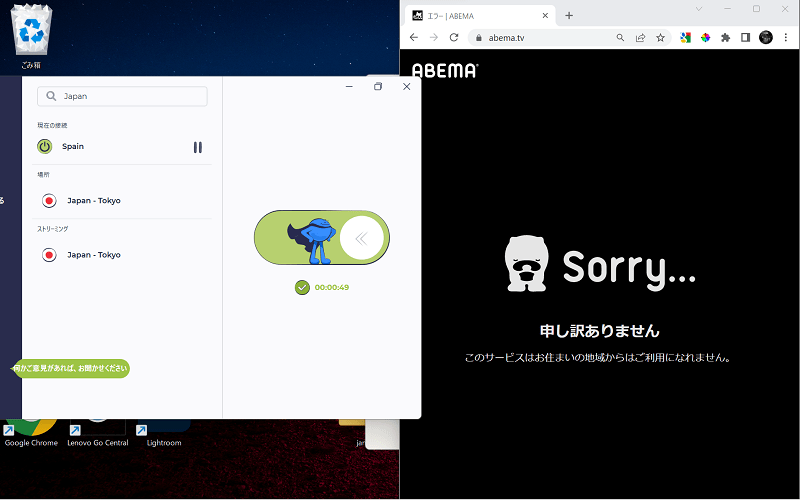Click the green power icon next to Spain

[45, 146]
